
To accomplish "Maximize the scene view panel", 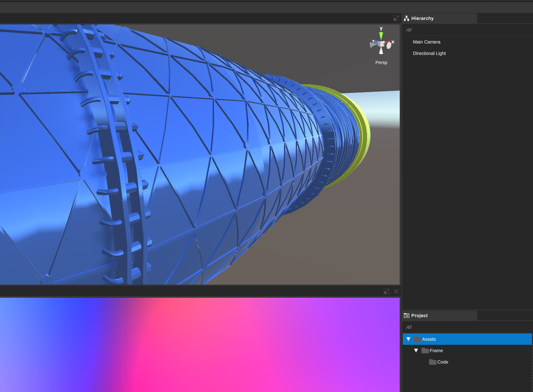I will coord(396,18).
